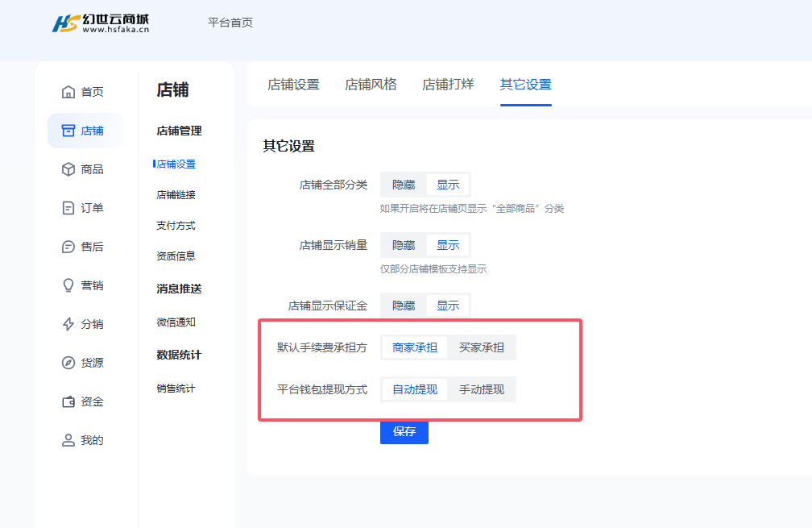This screenshot has height=528, width=812.
Task: Select the 店铺 shop icon in sidebar
Action: pos(69,130)
